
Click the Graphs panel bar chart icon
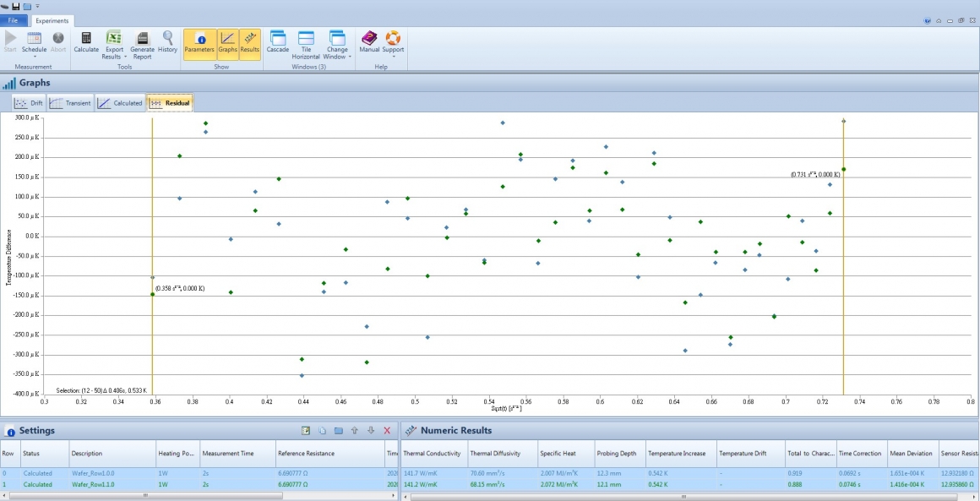click(x=9, y=83)
